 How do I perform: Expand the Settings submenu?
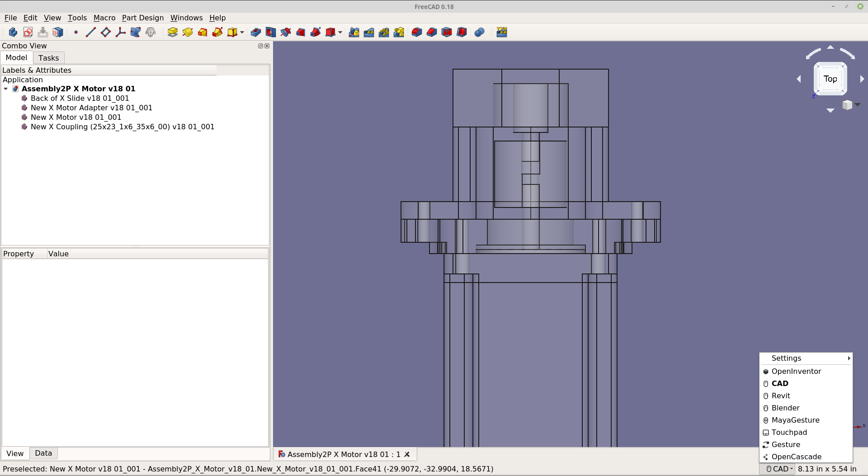(x=806, y=358)
